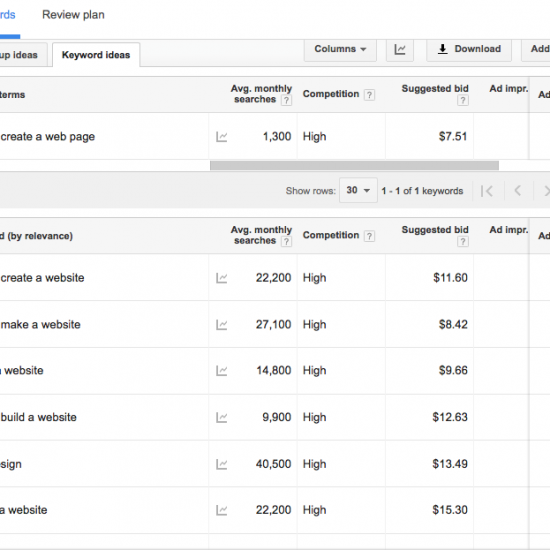The image size is (550, 550).
Task: Open help for Avg. monthly searches in the top table
Action: [286, 101]
